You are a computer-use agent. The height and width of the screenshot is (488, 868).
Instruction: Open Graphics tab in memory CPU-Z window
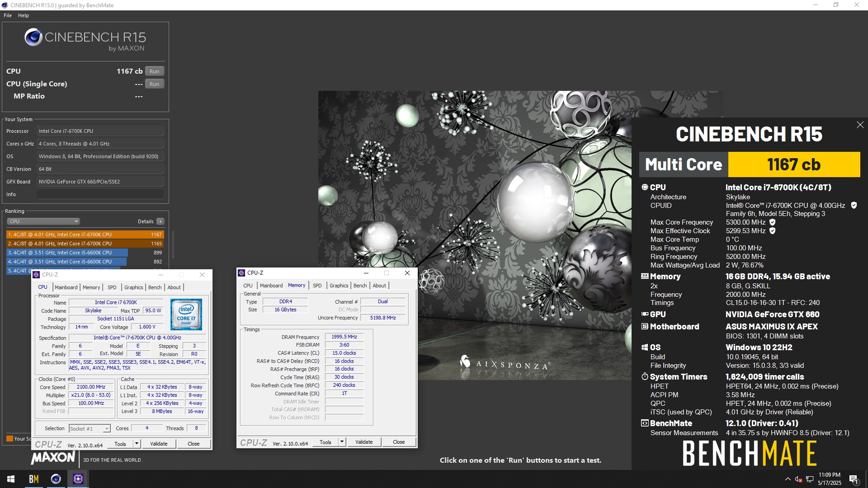[x=339, y=286]
